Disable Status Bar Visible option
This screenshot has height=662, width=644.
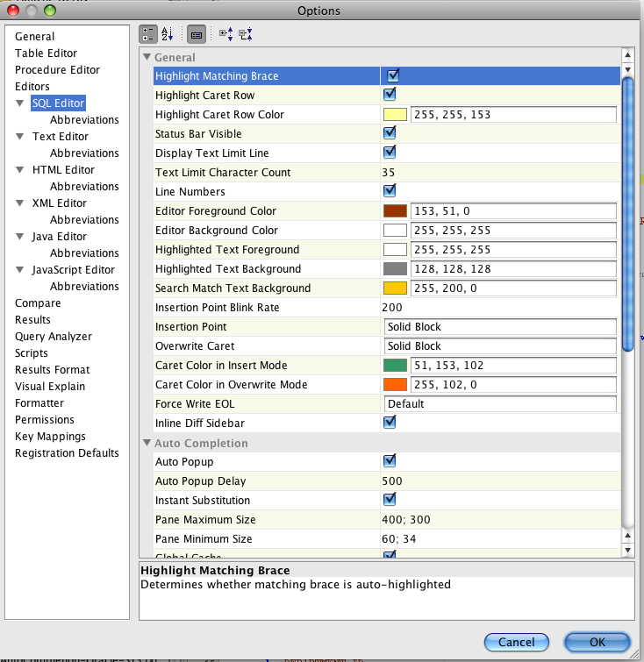390,133
